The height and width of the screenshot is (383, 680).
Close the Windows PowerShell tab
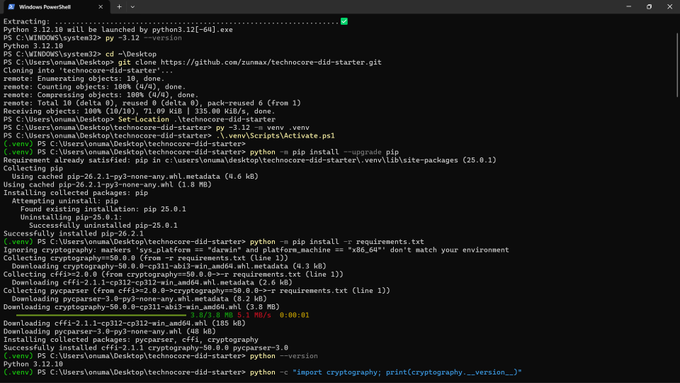coord(101,7)
